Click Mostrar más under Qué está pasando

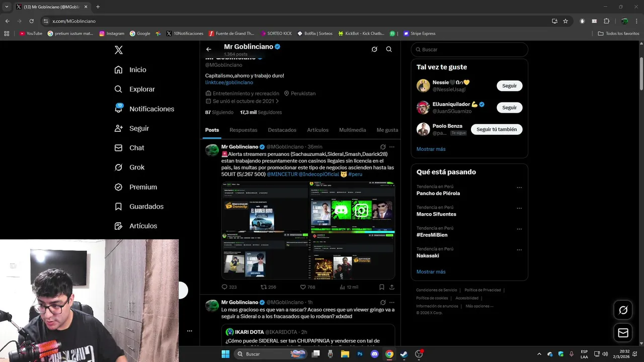pos(431,272)
